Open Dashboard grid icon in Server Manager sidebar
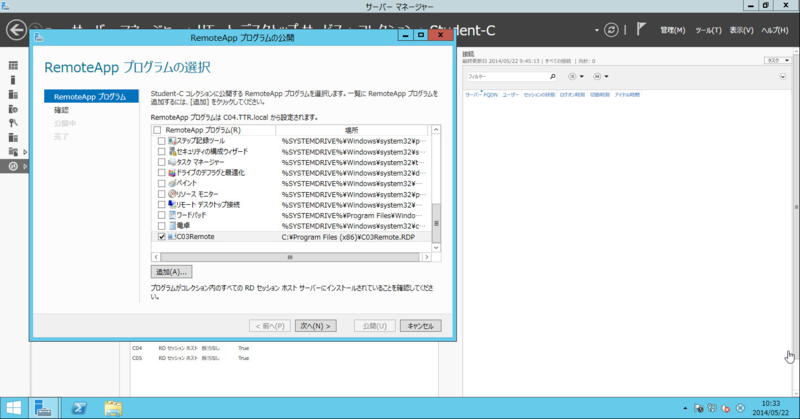The image size is (800, 419). click(13, 65)
